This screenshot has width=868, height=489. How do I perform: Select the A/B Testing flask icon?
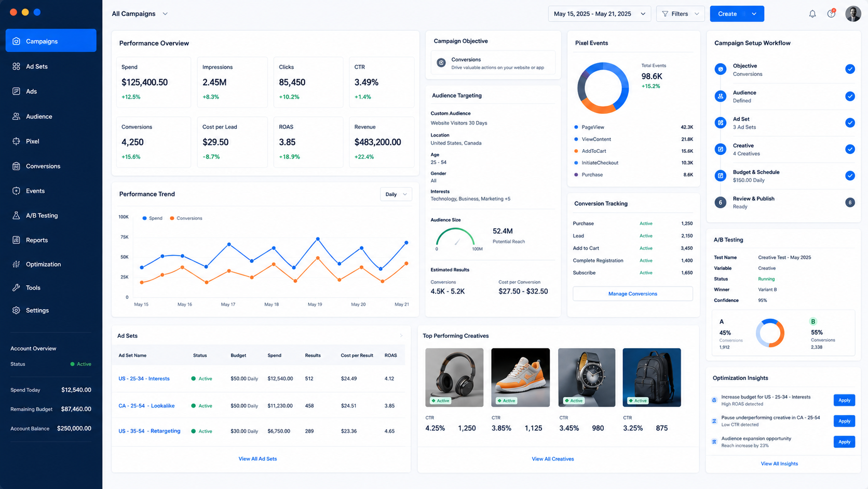(x=16, y=215)
